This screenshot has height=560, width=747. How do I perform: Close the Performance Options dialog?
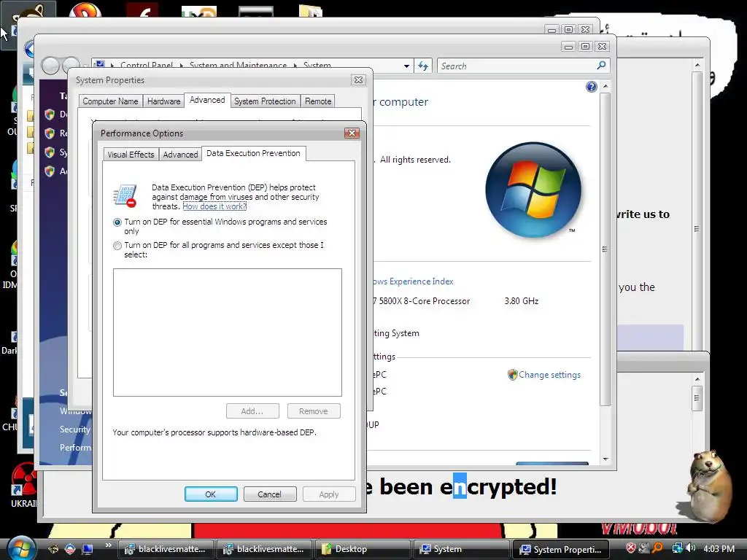352,133
